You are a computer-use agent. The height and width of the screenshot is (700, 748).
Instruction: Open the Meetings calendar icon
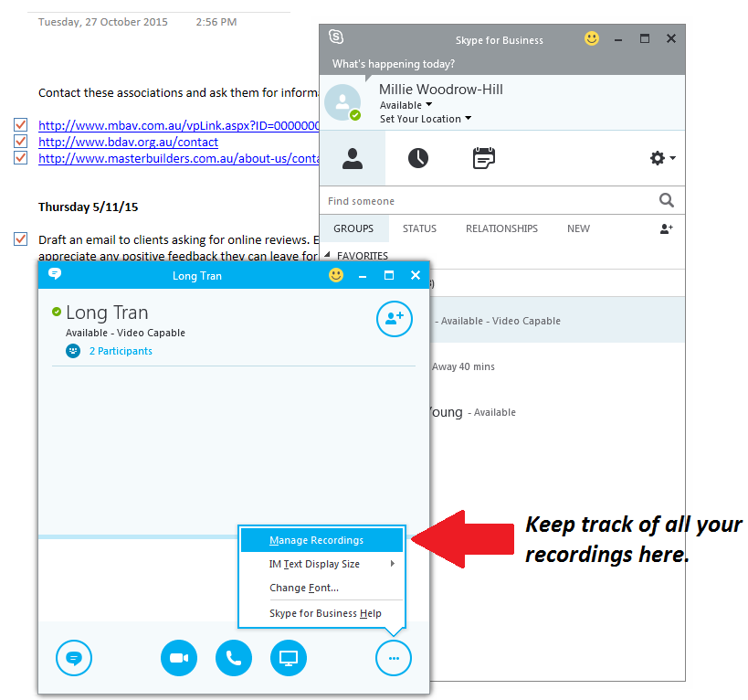pyautogui.click(x=484, y=158)
